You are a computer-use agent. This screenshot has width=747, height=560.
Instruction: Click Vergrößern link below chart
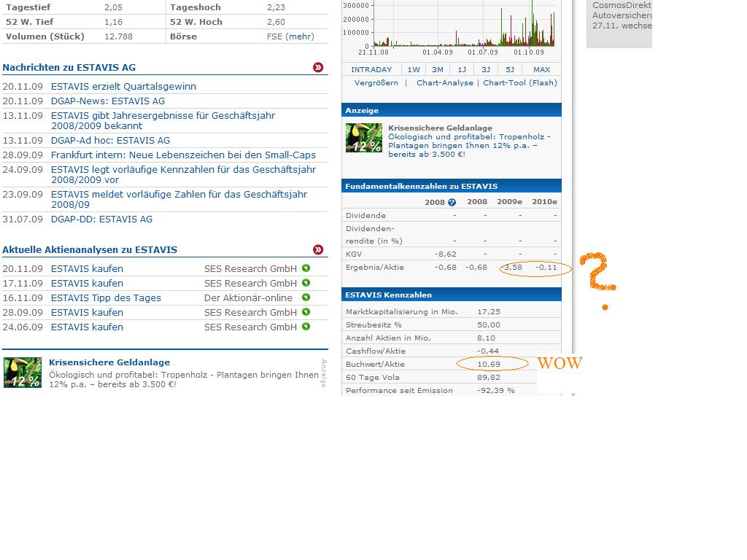tap(376, 83)
